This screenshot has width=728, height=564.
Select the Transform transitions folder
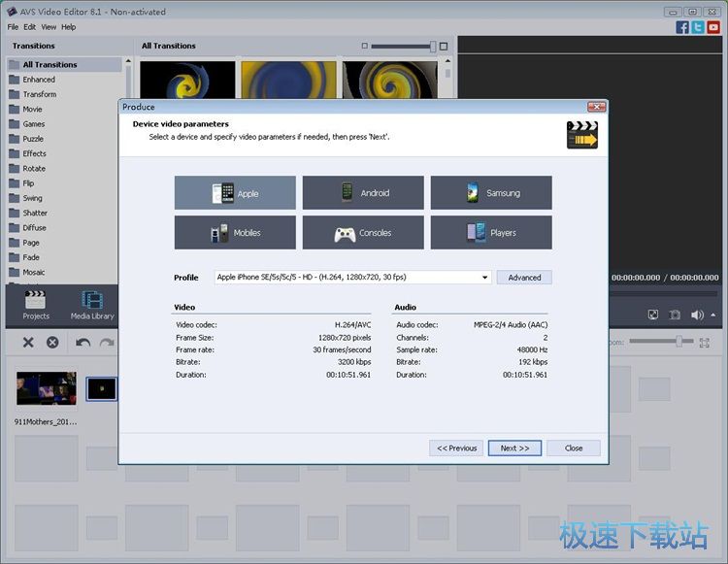40,94
